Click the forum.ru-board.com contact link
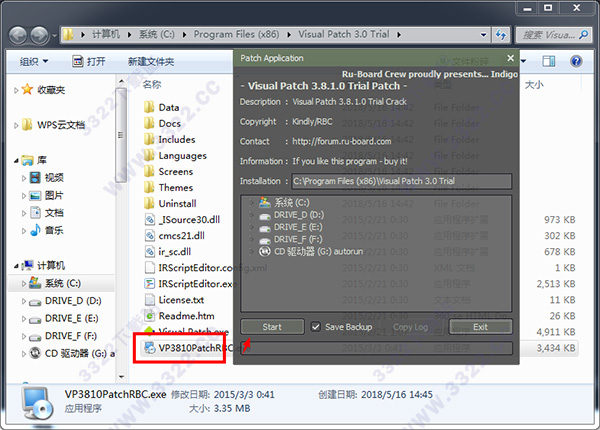 click(x=342, y=142)
